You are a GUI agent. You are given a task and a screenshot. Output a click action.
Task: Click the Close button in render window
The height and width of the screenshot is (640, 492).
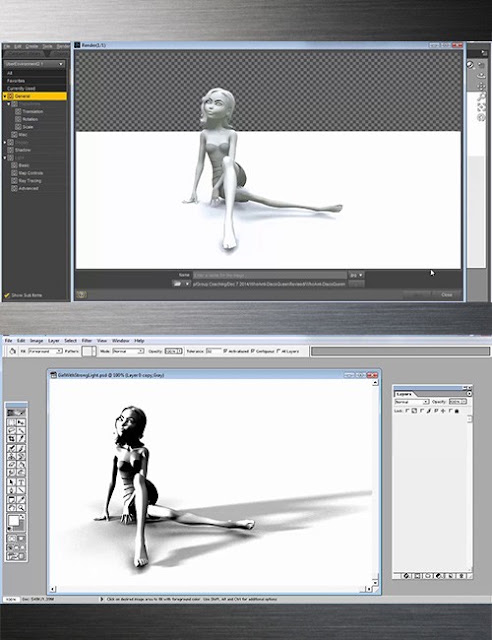(x=447, y=294)
